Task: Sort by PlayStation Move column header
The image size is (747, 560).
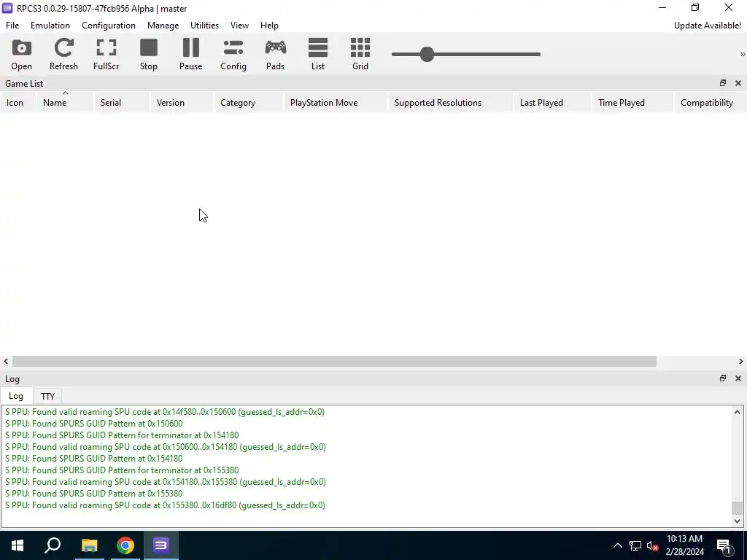Action: point(336,102)
